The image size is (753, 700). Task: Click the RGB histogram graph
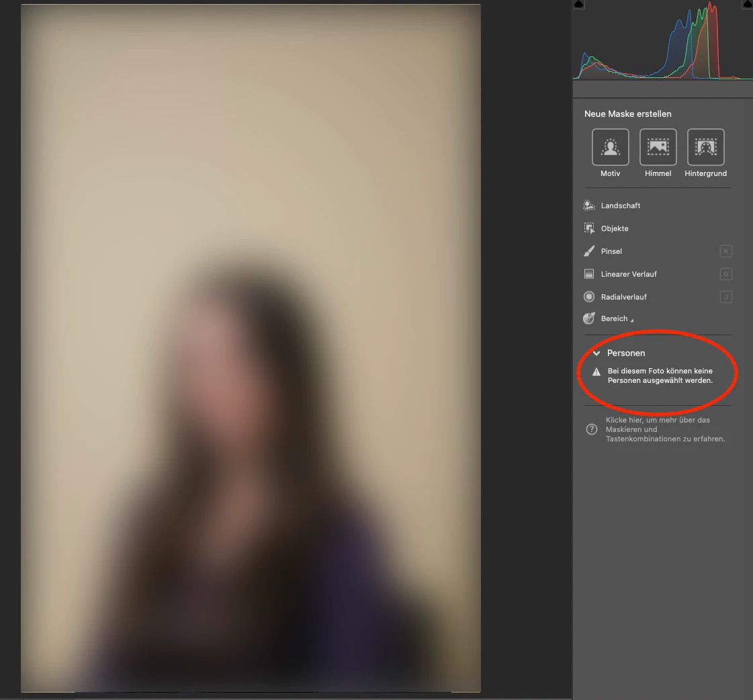(663, 40)
